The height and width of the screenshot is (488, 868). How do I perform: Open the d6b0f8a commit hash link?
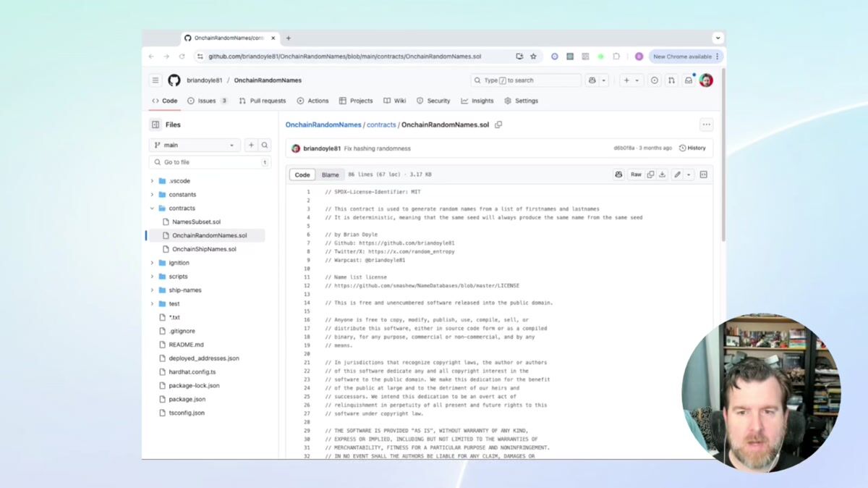[x=624, y=148]
